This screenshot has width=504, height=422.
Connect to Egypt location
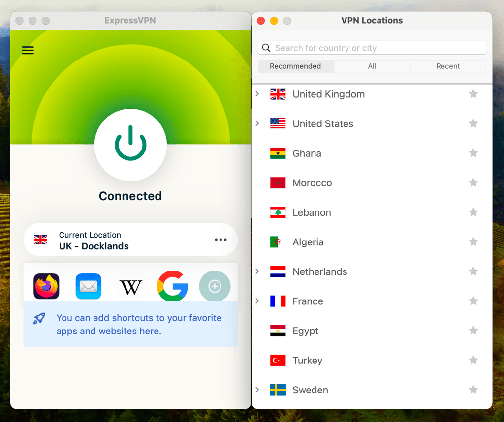pos(305,331)
